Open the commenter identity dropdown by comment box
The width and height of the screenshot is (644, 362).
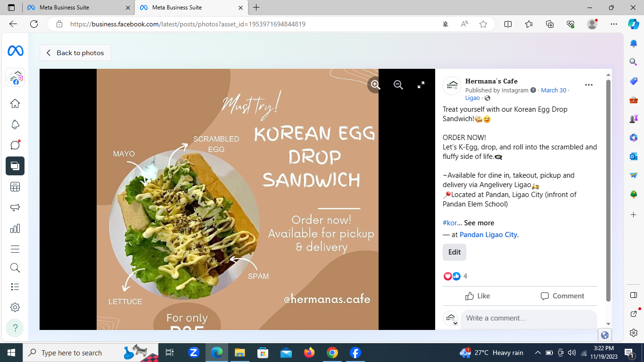455,323
